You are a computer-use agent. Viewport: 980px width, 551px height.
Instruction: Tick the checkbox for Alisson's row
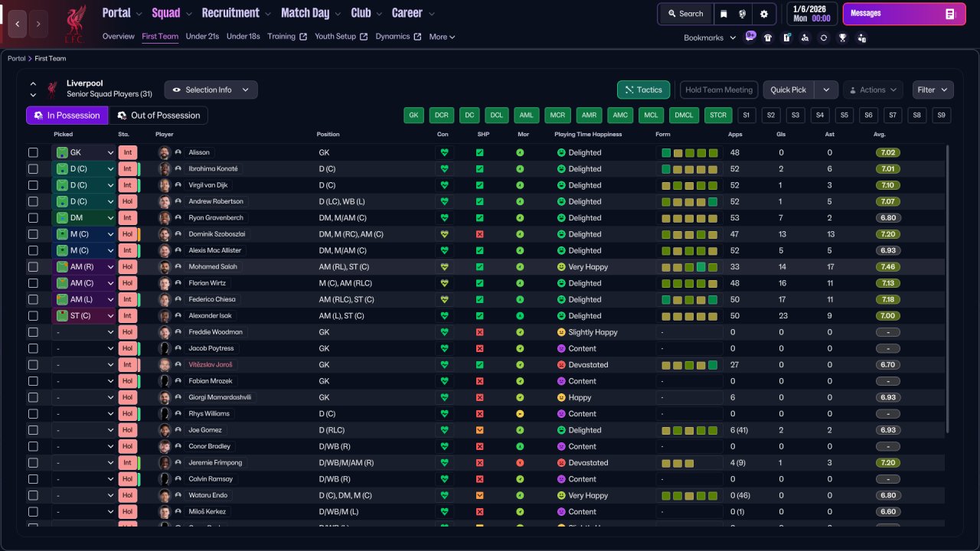[33, 152]
